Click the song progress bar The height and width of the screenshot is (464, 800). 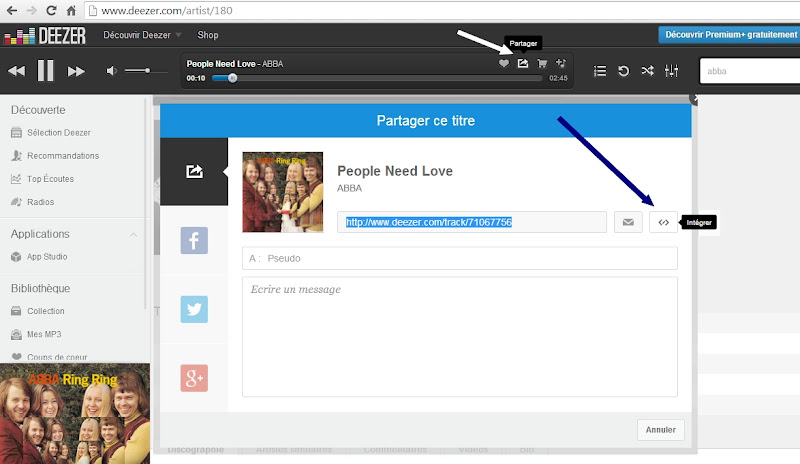click(377, 78)
